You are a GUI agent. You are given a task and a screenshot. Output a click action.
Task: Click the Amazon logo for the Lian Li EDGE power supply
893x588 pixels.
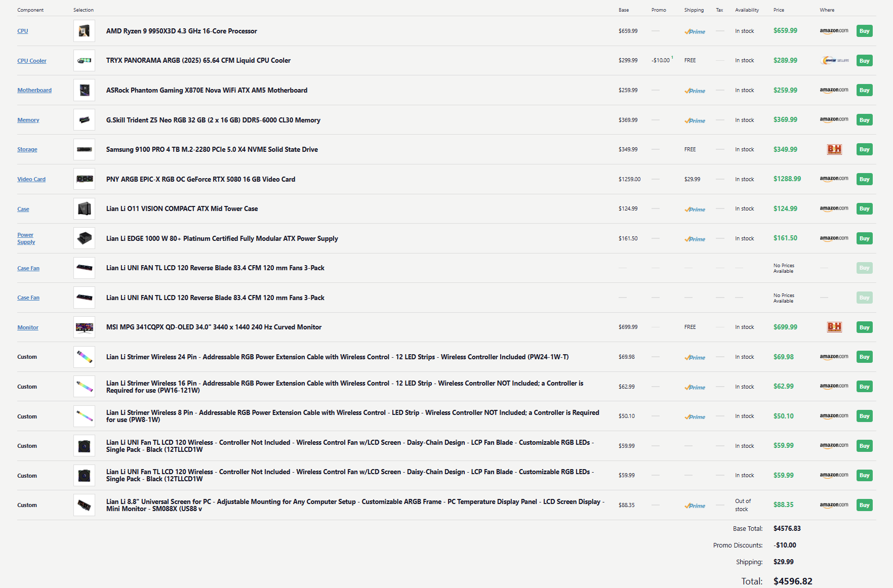tap(834, 238)
